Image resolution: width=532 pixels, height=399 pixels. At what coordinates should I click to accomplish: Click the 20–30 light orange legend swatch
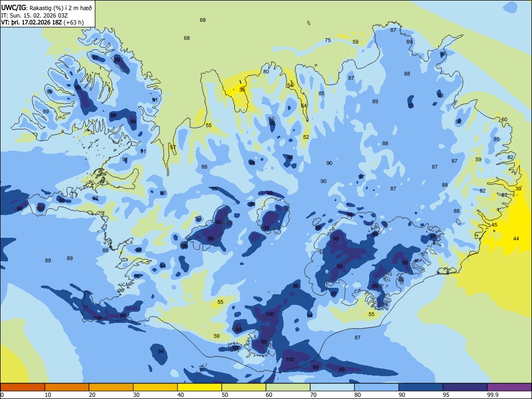pyautogui.click(x=111, y=387)
